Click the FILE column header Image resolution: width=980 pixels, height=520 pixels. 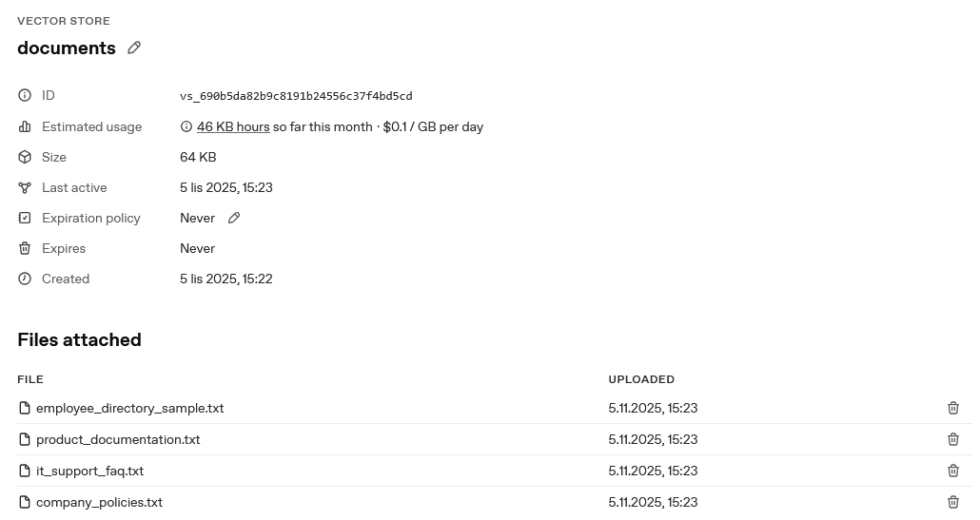tap(30, 379)
